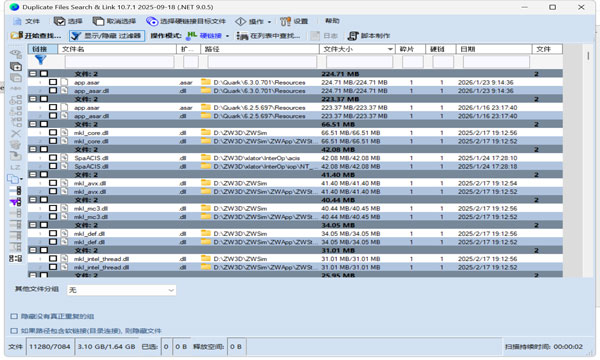Click the X delete icon in left sidebar

point(16,134)
